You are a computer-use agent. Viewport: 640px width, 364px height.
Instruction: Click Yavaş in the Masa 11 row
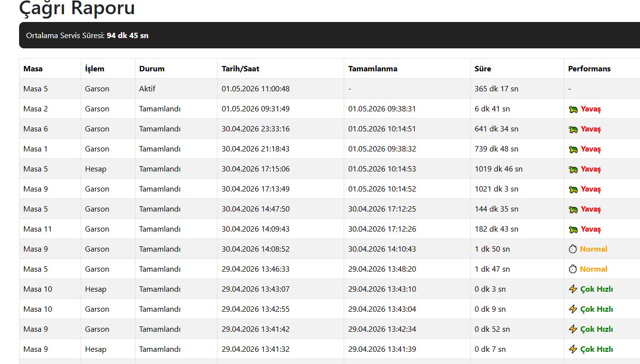[x=591, y=230]
